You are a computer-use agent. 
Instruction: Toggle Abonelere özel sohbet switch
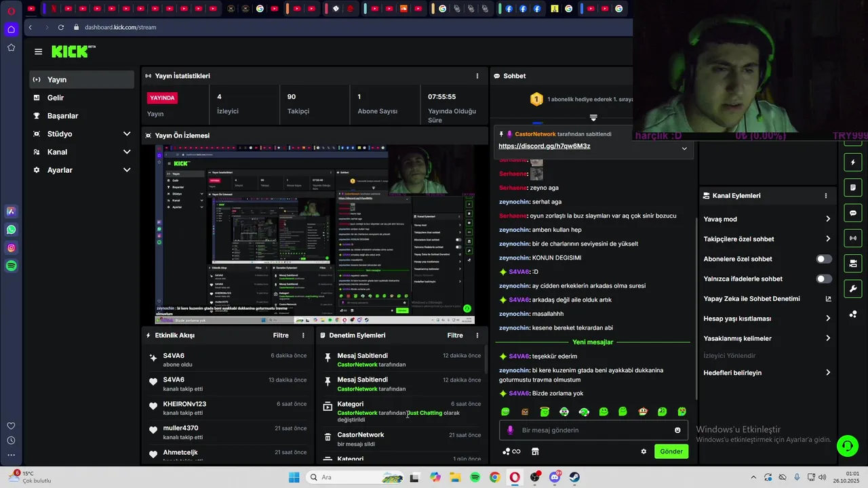coord(824,259)
